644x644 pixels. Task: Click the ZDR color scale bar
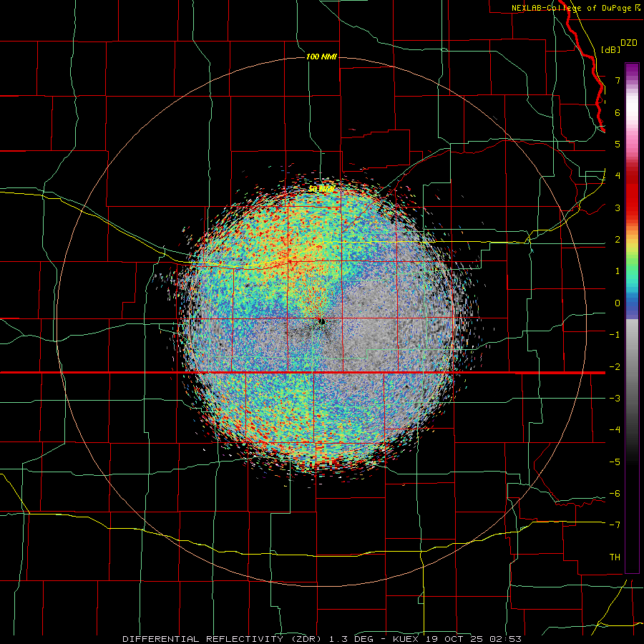point(632,318)
